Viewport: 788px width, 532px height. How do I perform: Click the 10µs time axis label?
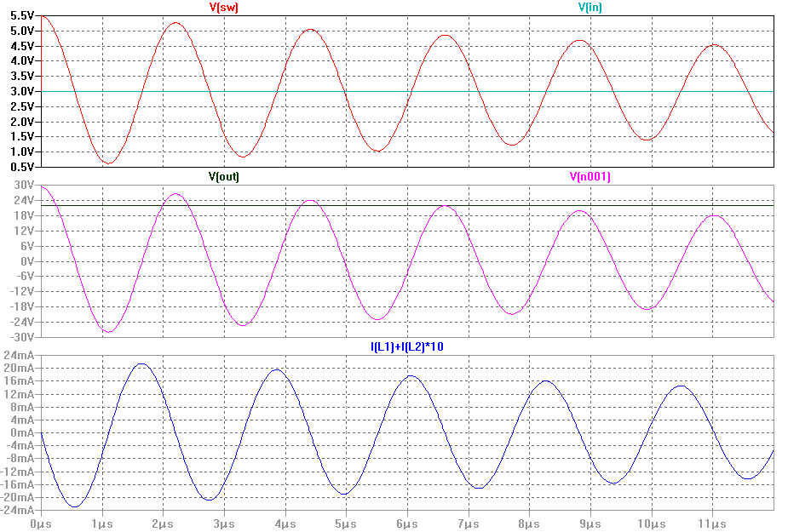[652, 524]
